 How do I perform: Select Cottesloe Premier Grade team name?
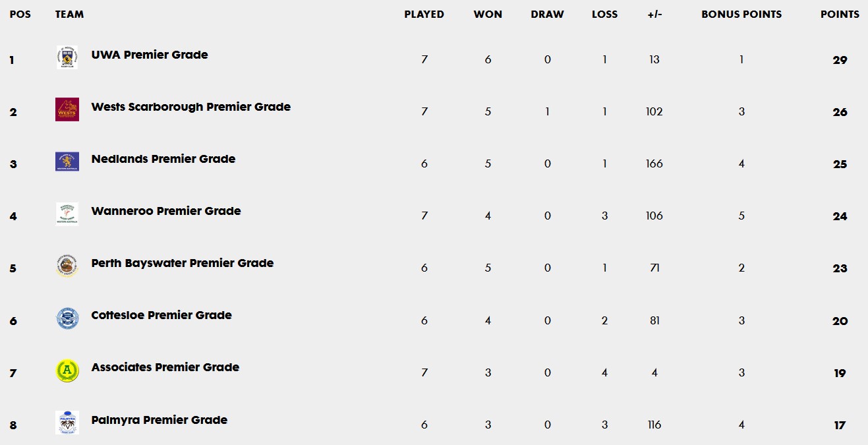click(x=161, y=315)
